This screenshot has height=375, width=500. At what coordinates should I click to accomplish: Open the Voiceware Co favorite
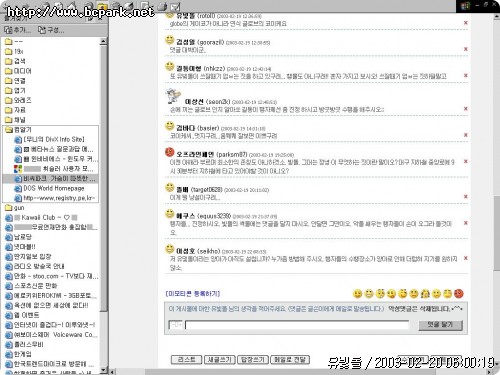point(51,334)
